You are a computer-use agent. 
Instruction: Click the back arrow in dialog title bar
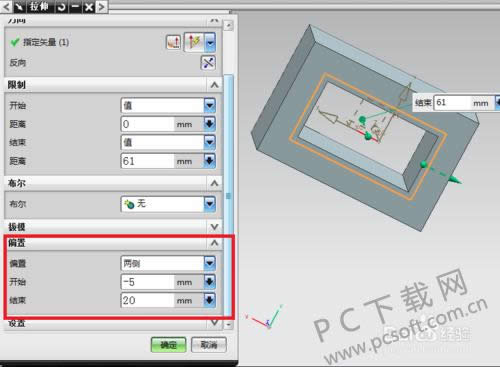tap(6, 7)
